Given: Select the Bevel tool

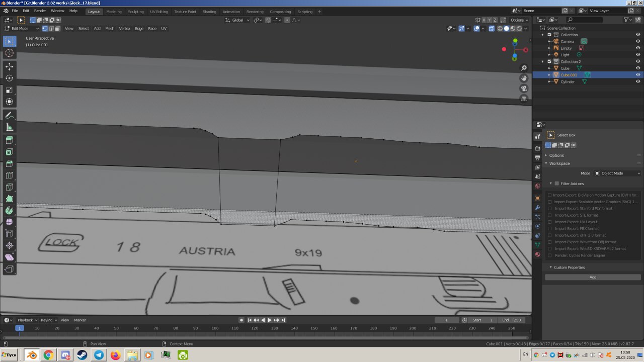Looking at the screenshot, I should coord(9,163).
